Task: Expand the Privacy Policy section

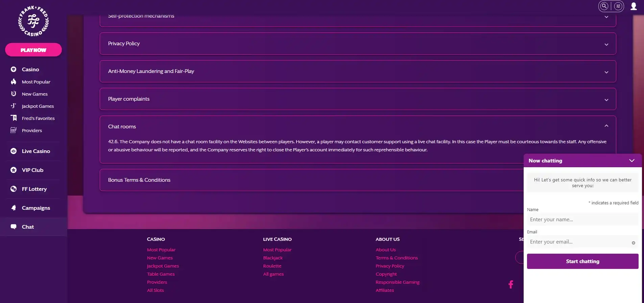Action: 606,44
